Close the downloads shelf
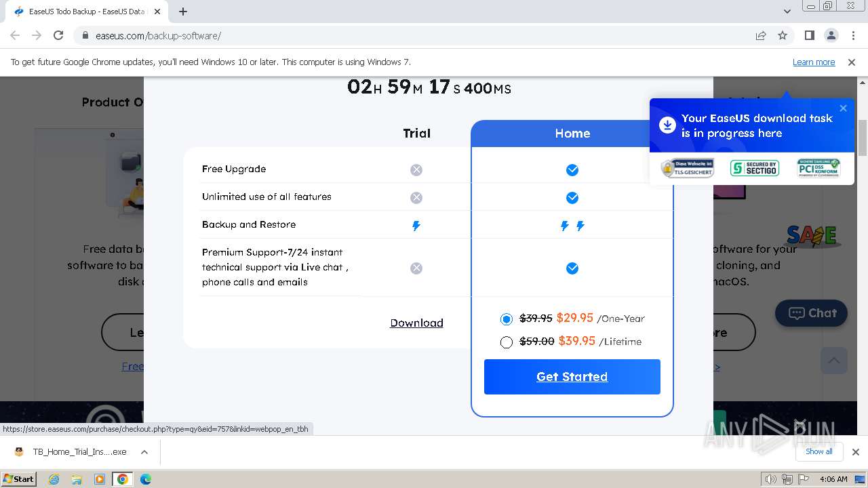 (855, 452)
